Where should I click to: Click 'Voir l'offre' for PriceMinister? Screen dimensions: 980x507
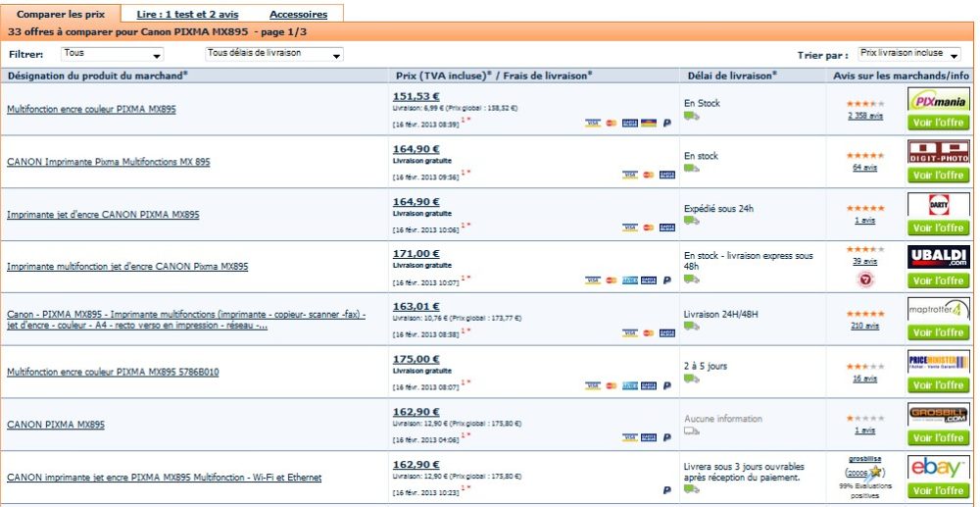[x=938, y=385]
